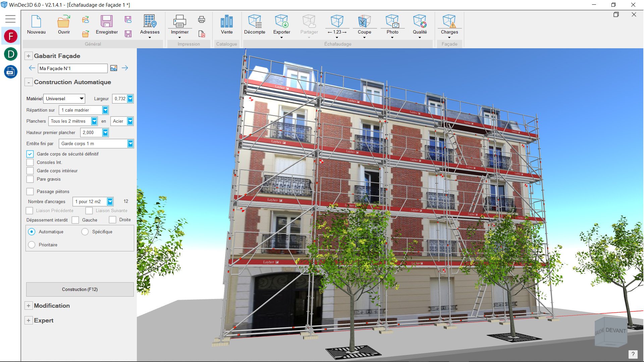Image resolution: width=644 pixels, height=362 pixels.
Task: Click the Construction (F12) button
Action: pos(80,290)
